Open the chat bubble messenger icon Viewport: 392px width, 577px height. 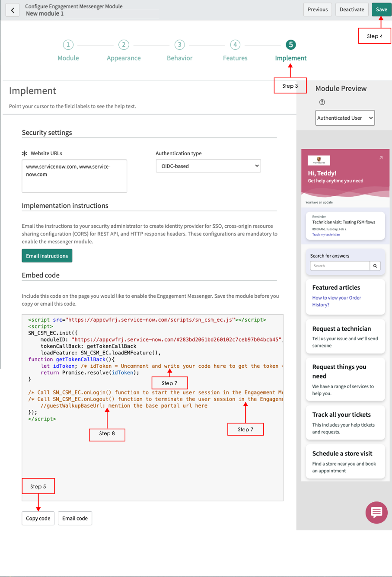pyautogui.click(x=376, y=512)
